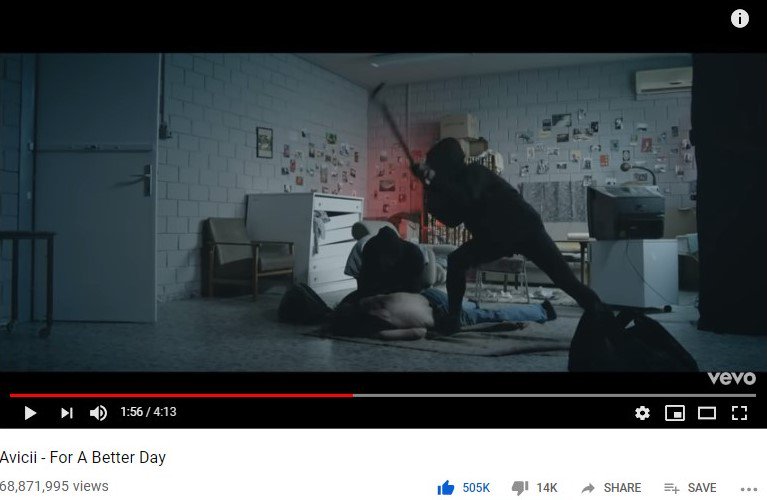This screenshot has width=767, height=500.
Task: Jump to unplayed part of timeline
Action: (x=554, y=395)
